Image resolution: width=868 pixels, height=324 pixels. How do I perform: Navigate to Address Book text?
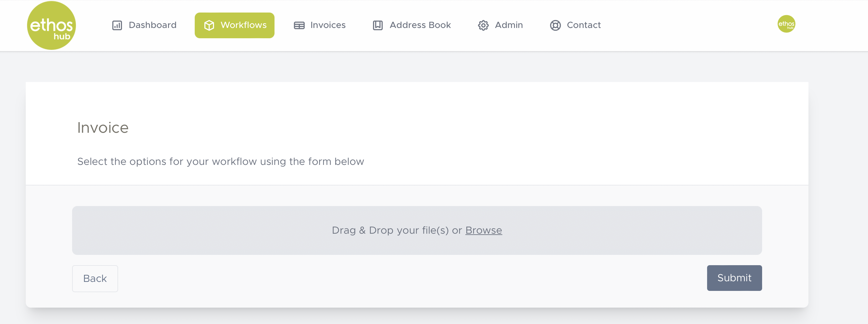[x=420, y=25]
